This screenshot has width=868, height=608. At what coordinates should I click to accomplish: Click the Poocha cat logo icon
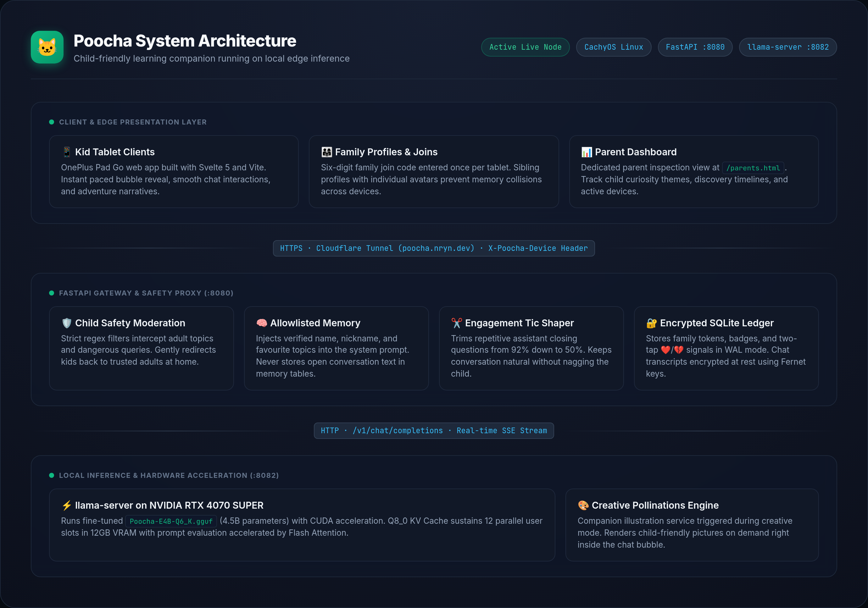point(47,47)
